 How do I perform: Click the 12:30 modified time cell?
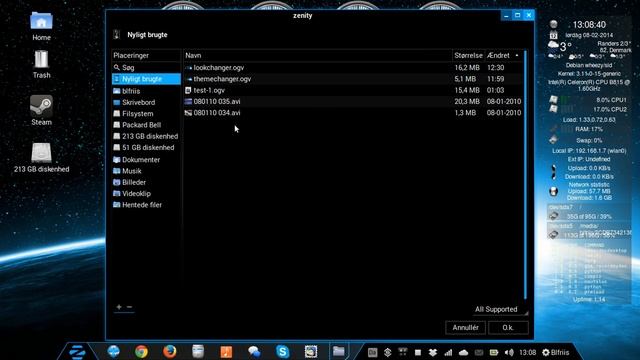(495, 68)
